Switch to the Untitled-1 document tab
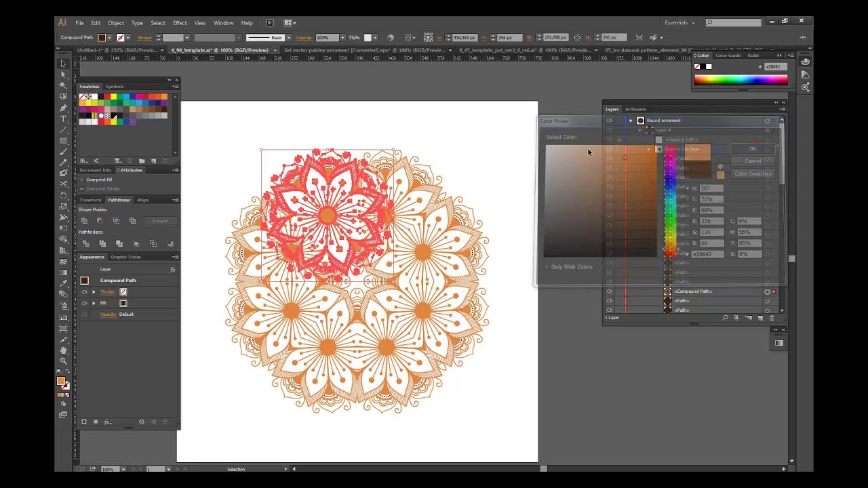868x488 pixels. tap(116, 50)
